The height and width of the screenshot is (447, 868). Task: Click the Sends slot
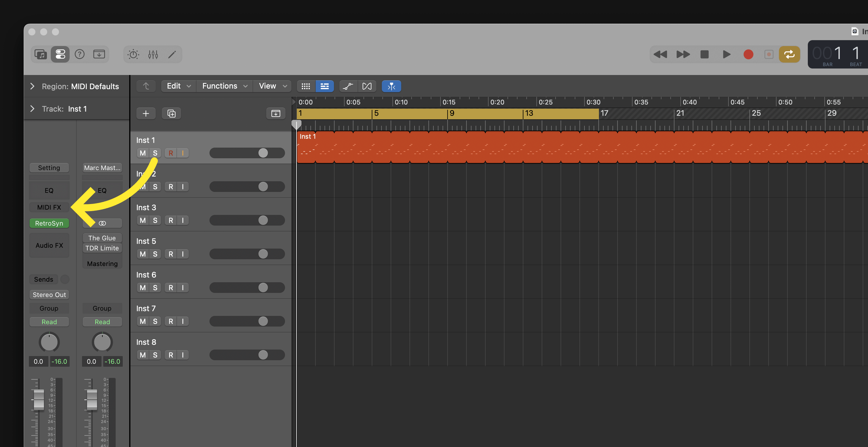click(43, 279)
